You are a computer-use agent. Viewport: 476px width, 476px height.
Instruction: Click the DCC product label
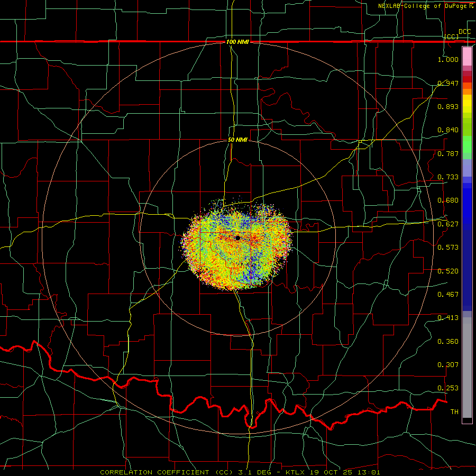coord(465,32)
